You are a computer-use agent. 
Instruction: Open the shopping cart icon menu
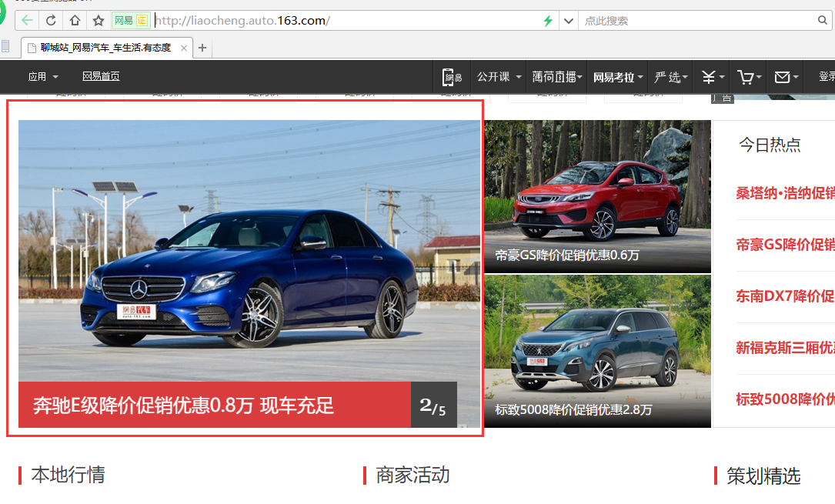[750, 77]
